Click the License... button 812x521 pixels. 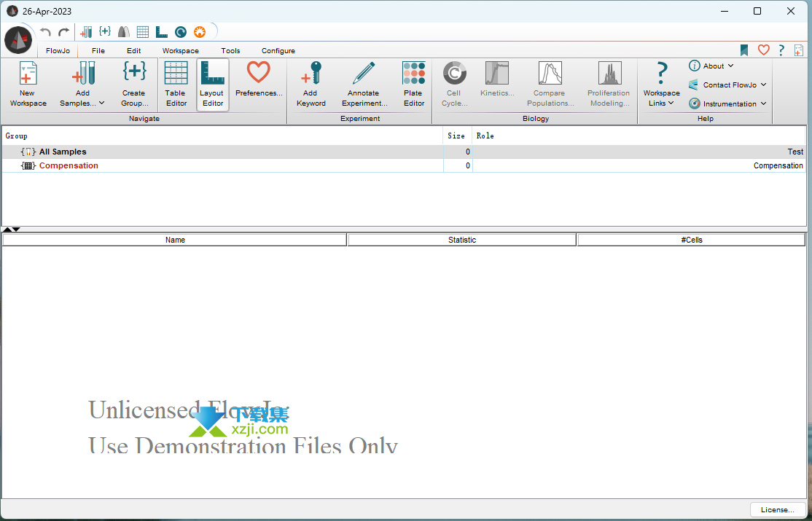(x=777, y=509)
